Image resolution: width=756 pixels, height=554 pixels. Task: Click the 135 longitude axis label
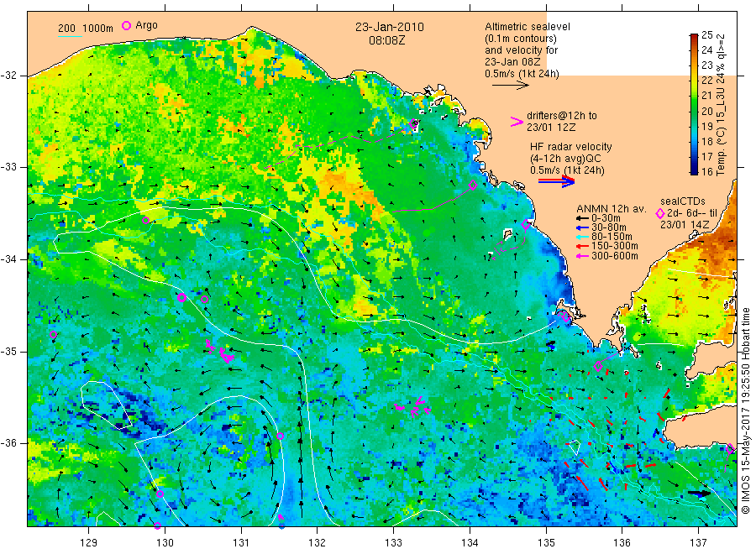point(546,543)
